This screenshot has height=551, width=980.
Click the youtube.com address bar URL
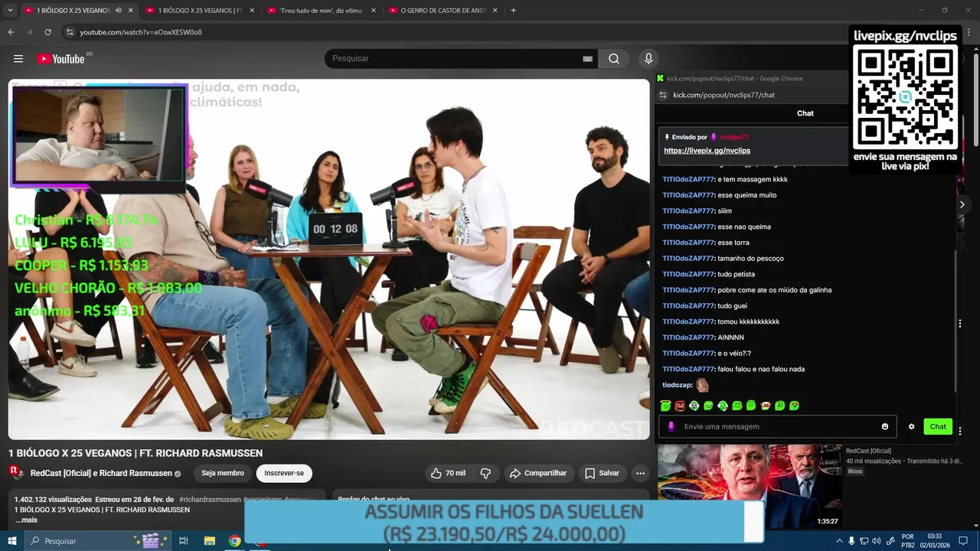pyautogui.click(x=141, y=32)
